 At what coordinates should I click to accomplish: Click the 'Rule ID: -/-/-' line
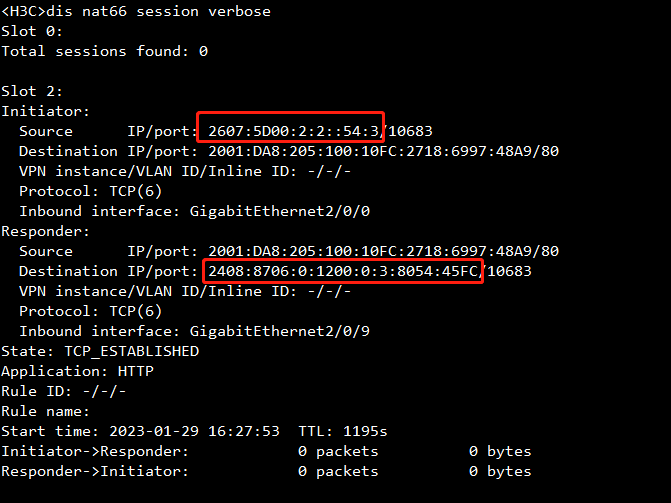click(63, 391)
